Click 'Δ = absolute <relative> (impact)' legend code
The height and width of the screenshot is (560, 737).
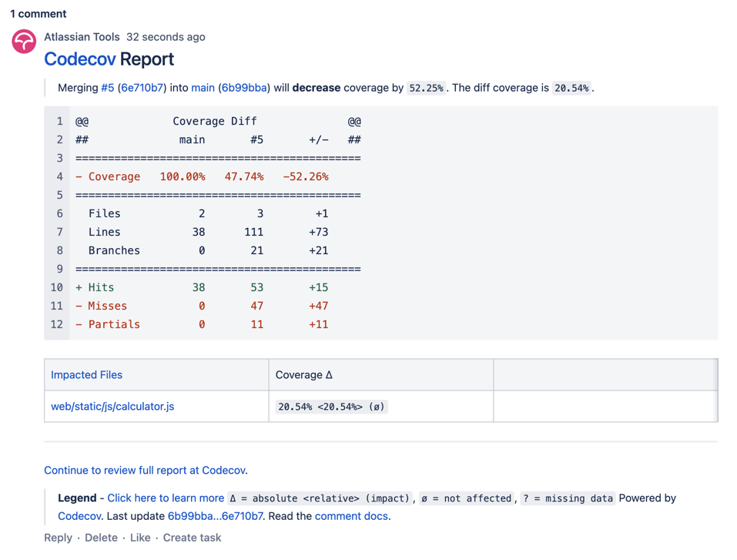point(320,498)
